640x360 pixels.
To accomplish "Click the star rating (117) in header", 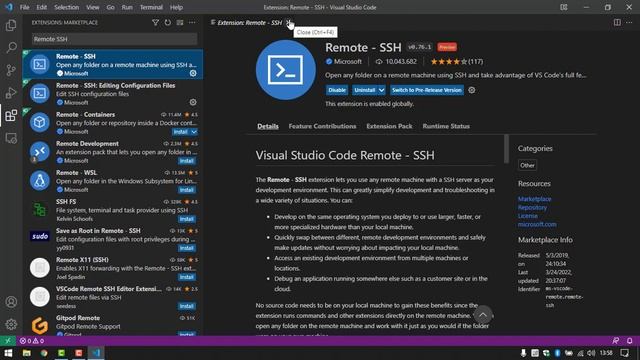I will (457, 62).
